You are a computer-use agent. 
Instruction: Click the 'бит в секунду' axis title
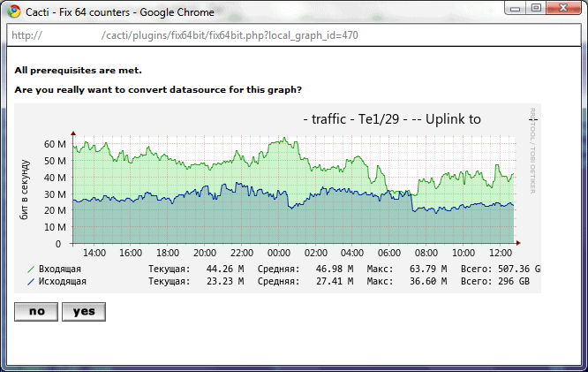pos(24,190)
